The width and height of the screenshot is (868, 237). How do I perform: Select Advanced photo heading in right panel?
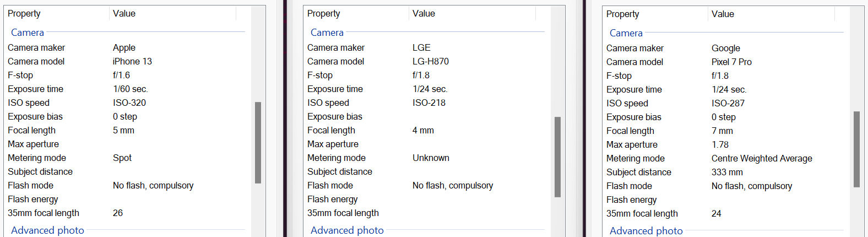pyautogui.click(x=646, y=230)
